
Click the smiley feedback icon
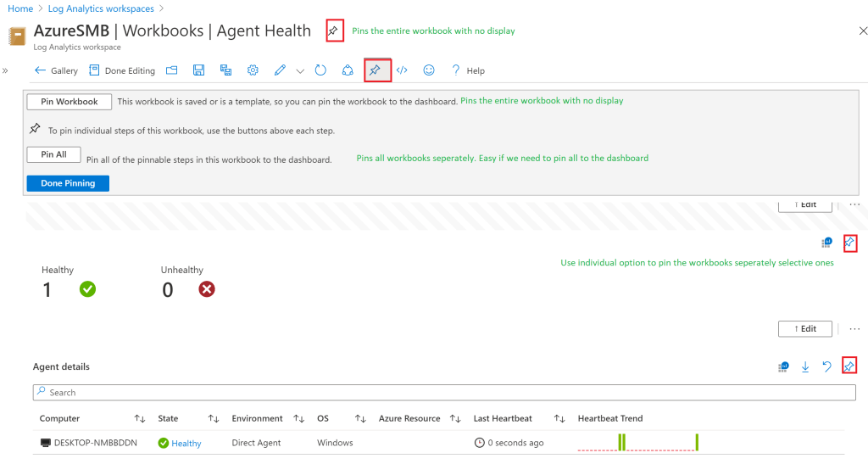429,70
